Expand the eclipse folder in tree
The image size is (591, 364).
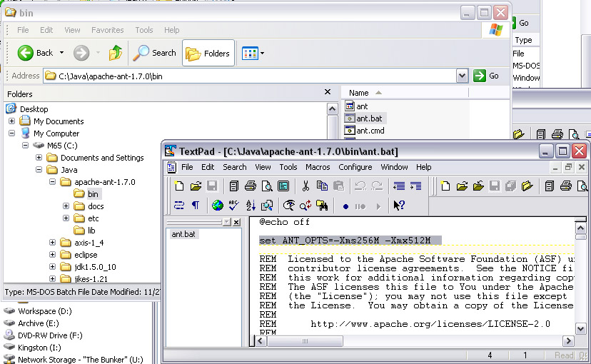(x=52, y=255)
